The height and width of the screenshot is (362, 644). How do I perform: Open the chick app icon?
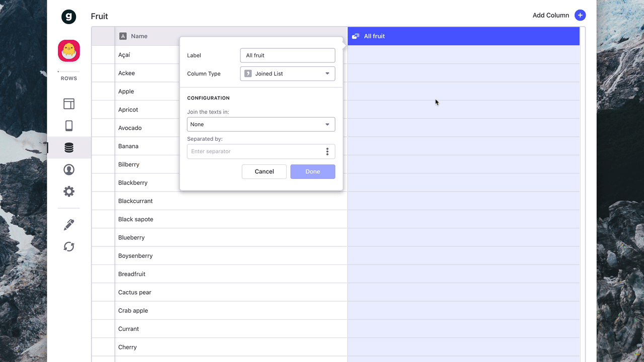[69, 51]
